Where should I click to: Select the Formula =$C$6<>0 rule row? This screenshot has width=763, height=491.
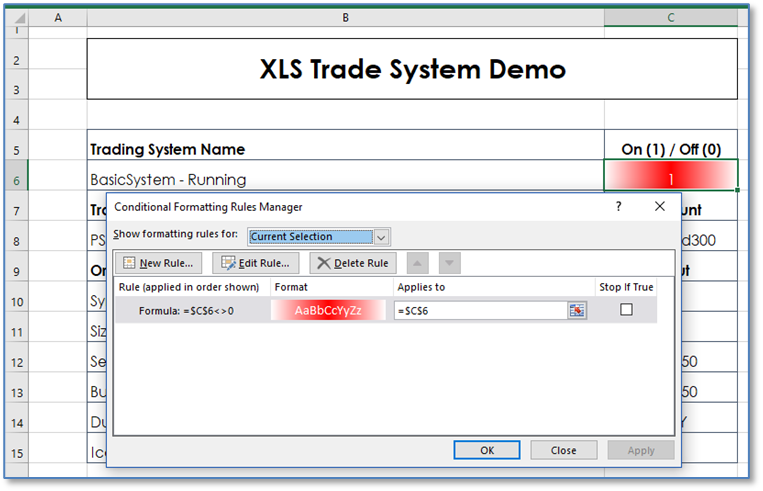point(190,310)
